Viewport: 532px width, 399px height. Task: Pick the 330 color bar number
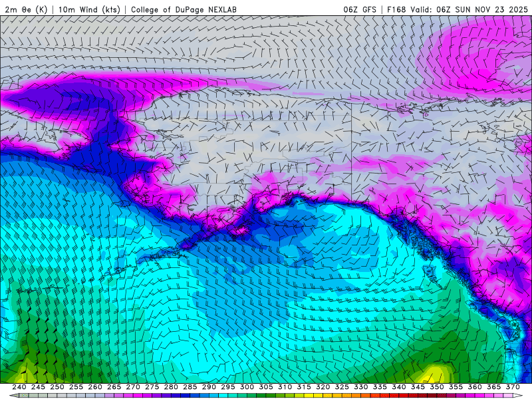click(361, 387)
